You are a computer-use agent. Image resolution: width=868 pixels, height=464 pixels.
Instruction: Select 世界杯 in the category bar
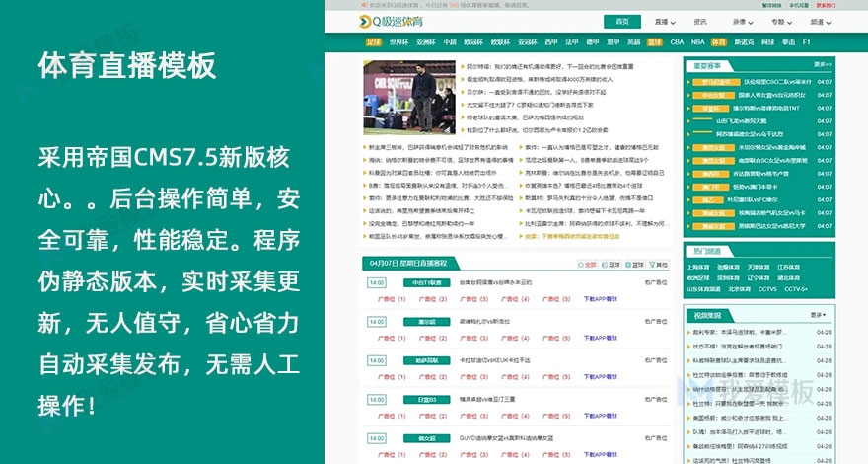click(x=398, y=42)
